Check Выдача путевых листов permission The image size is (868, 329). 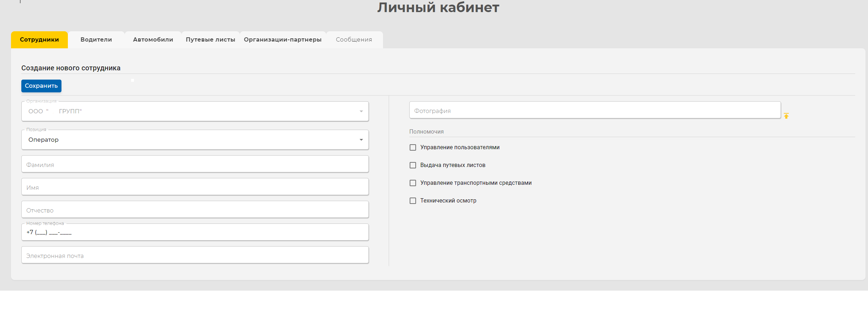point(413,165)
